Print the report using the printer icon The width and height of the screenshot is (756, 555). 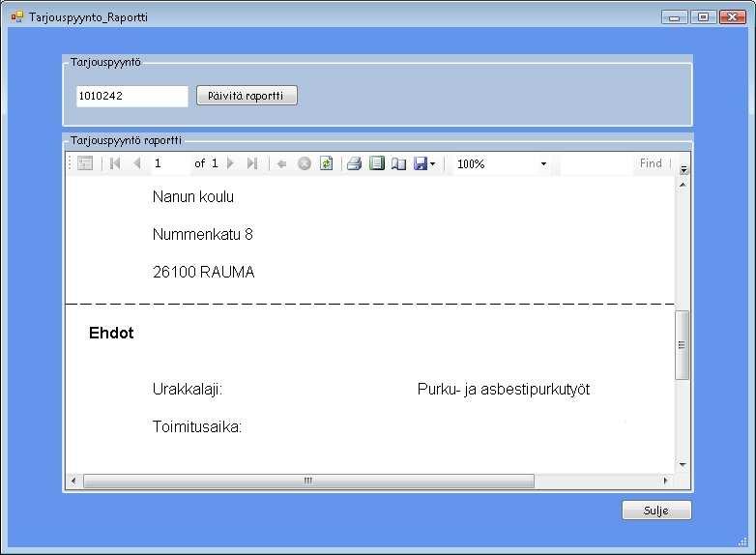(x=355, y=163)
